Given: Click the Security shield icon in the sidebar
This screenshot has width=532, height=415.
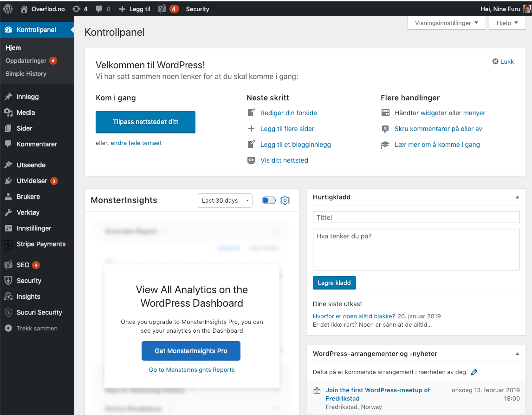Looking at the screenshot, I should click(x=8, y=281).
